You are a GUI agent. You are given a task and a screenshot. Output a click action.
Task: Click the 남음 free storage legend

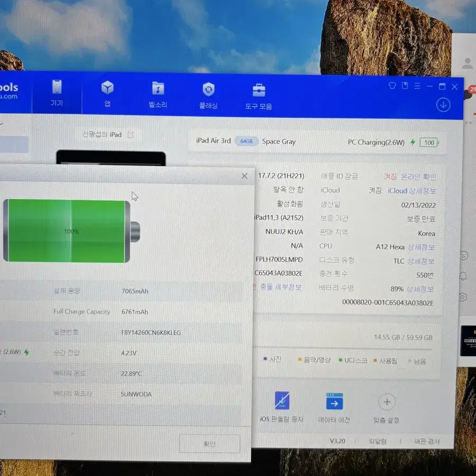pos(417,361)
